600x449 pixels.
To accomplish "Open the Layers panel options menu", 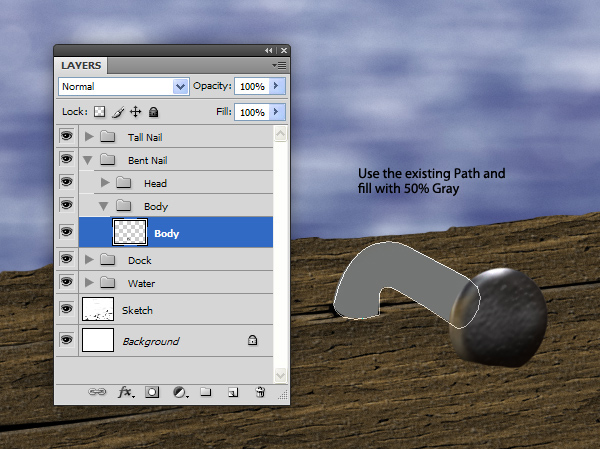I will click(x=279, y=66).
